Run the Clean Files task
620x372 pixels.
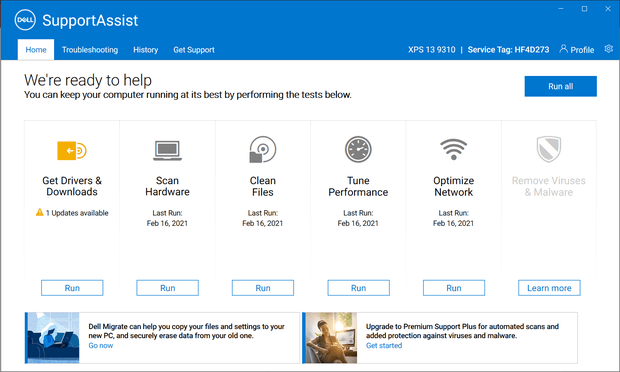tap(263, 288)
